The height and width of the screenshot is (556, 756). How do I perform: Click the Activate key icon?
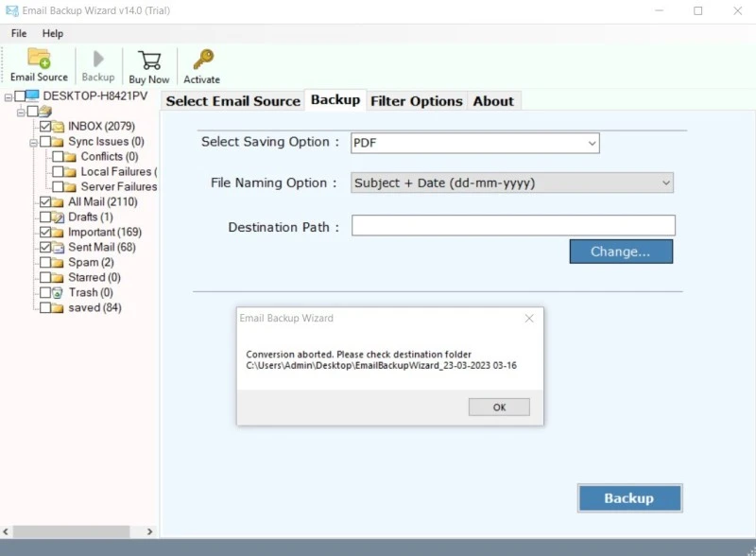click(203, 60)
